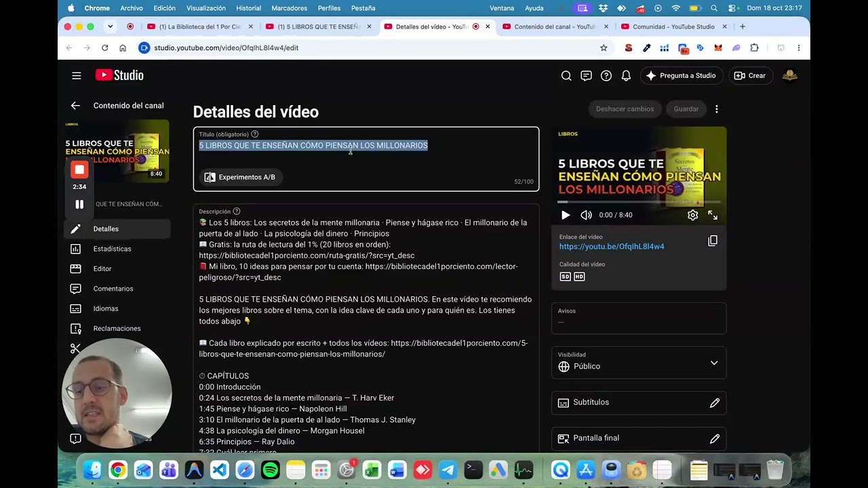Image resolution: width=868 pixels, height=488 pixels.
Task: Open video preview settings gear
Action: (x=692, y=215)
